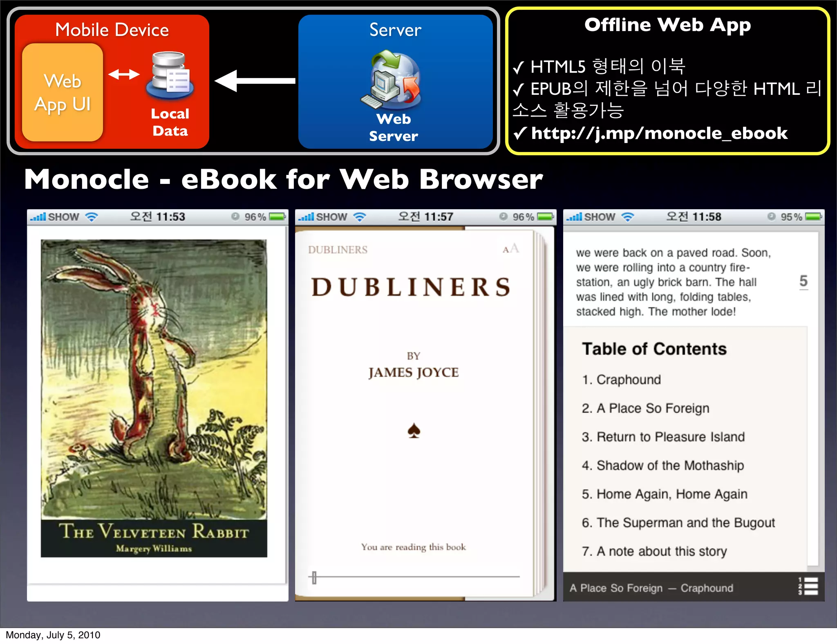This screenshot has width=837, height=644.
Task: Click the orange Web App UI box
Action: click(63, 93)
